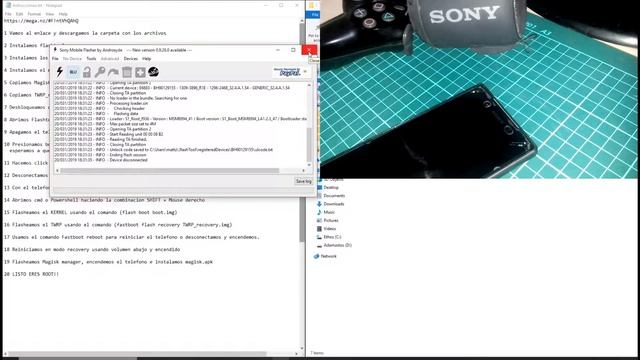The height and width of the screenshot is (360, 640).
Task: Click the 'Unlock code saved to' log entry
Action: (164, 150)
